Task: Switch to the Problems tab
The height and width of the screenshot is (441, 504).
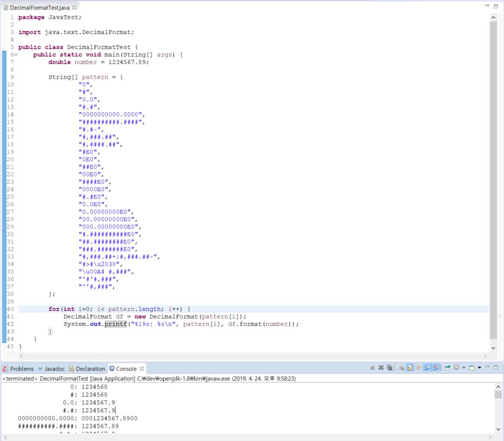Action: pyautogui.click(x=19, y=369)
